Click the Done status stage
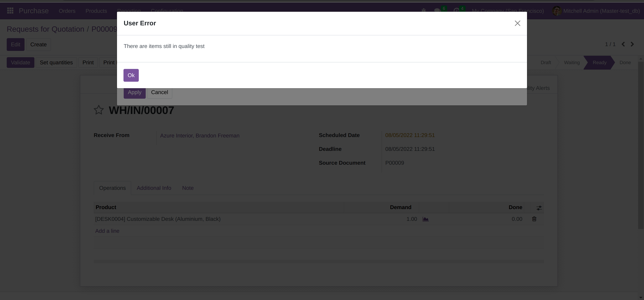This screenshot has height=300, width=644. pos(625,62)
